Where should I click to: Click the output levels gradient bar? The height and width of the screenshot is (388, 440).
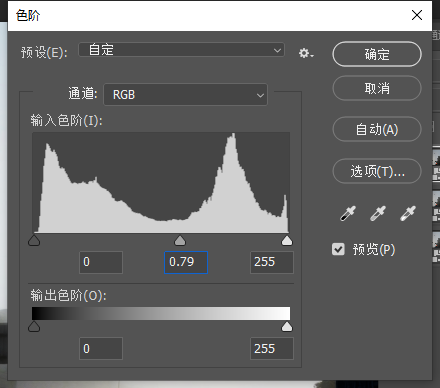(161, 314)
